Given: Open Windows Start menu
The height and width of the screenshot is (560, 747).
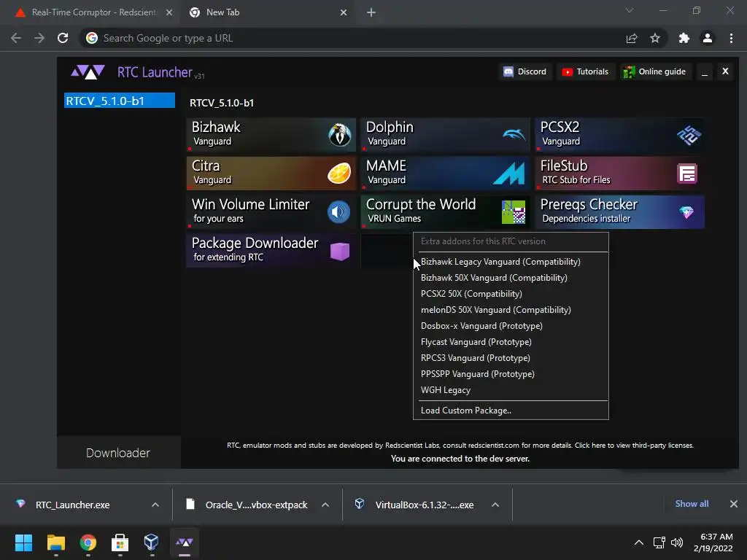Looking at the screenshot, I should (x=23, y=542).
